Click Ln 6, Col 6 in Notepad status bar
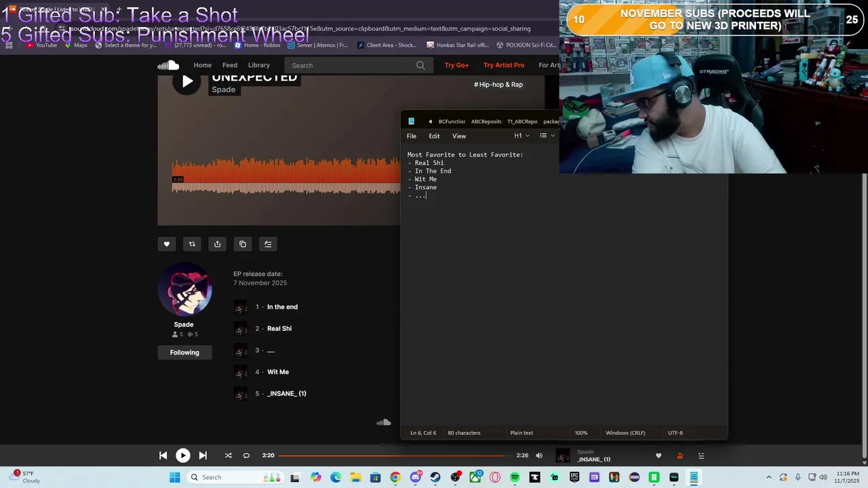The height and width of the screenshot is (488, 868). pos(425,432)
